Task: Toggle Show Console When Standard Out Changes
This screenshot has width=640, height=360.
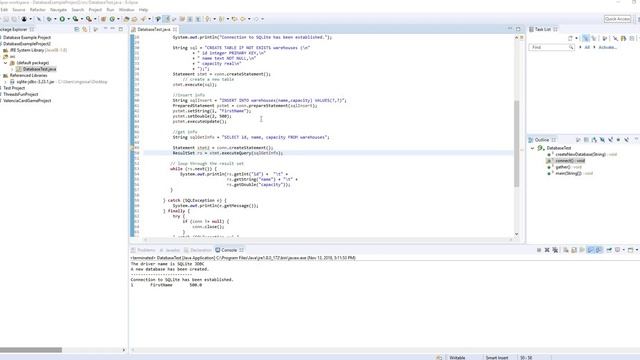Action: pyautogui.click(x=591, y=250)
